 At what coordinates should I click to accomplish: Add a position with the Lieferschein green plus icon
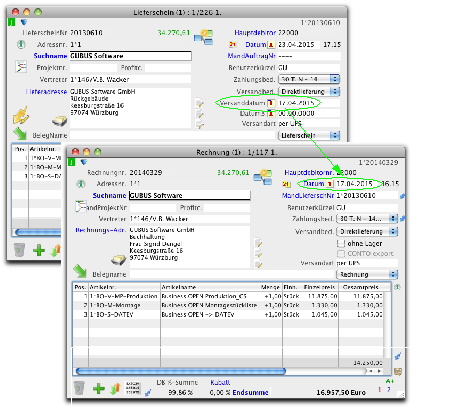point(39,250)
